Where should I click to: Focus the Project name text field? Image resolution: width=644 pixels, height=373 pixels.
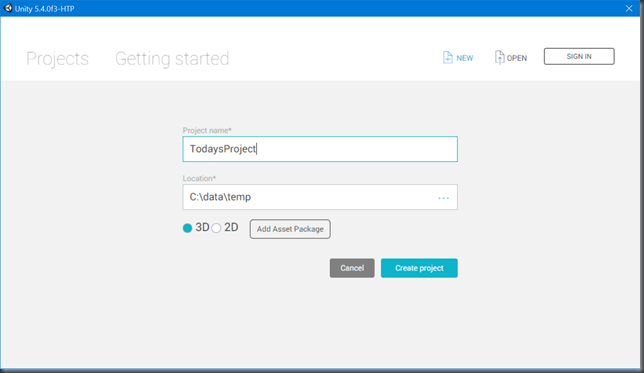(x=320, y=149)
